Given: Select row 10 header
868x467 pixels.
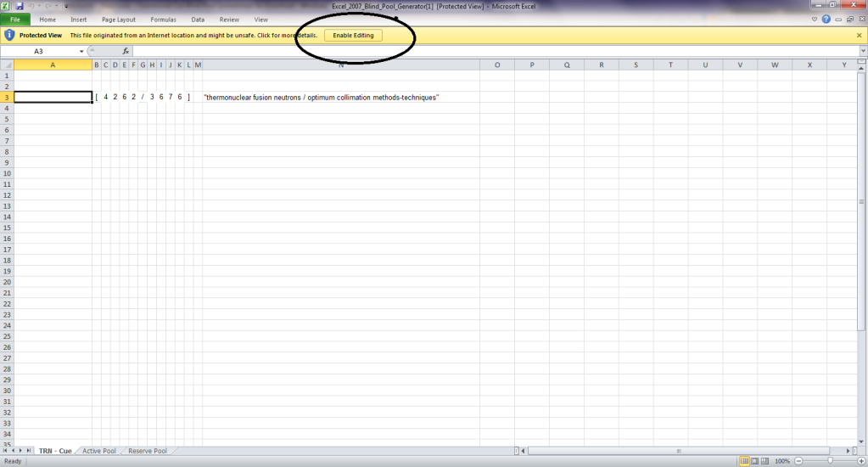Looking at the screenshot, I should (x=7, y=173).
